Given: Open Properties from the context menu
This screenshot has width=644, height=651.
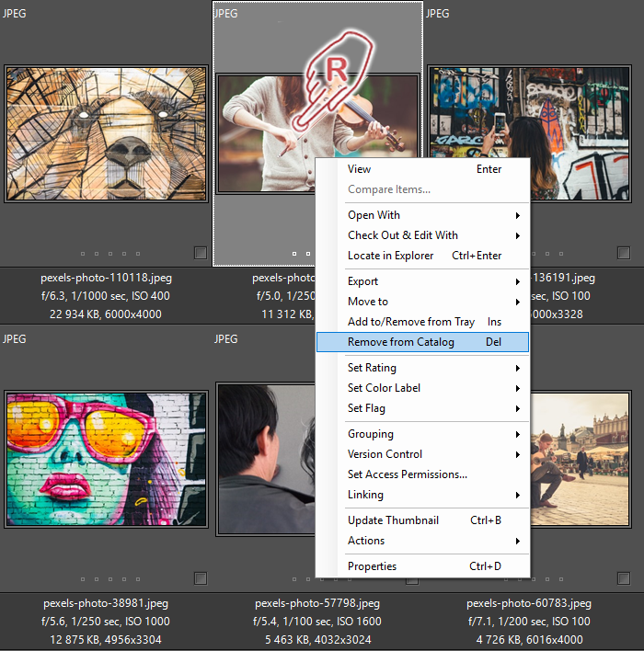Looking at the screenshot, I should pyautogui.click(x=422, y=566).
